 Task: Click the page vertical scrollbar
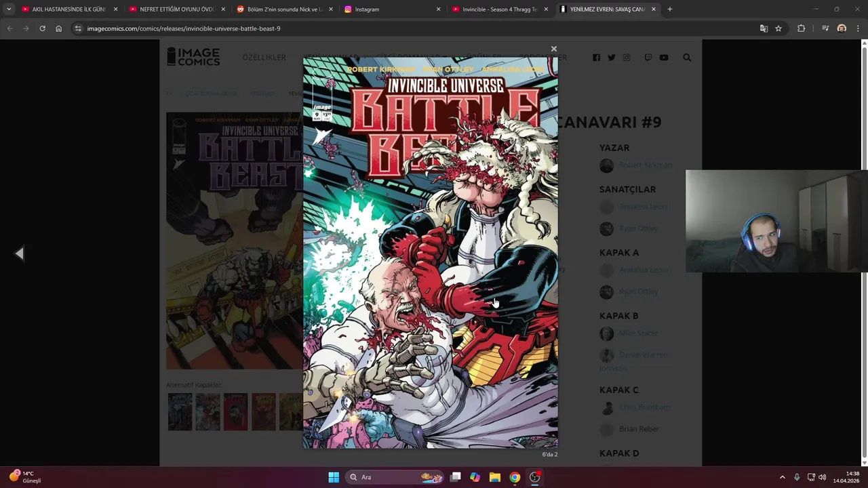863,252
